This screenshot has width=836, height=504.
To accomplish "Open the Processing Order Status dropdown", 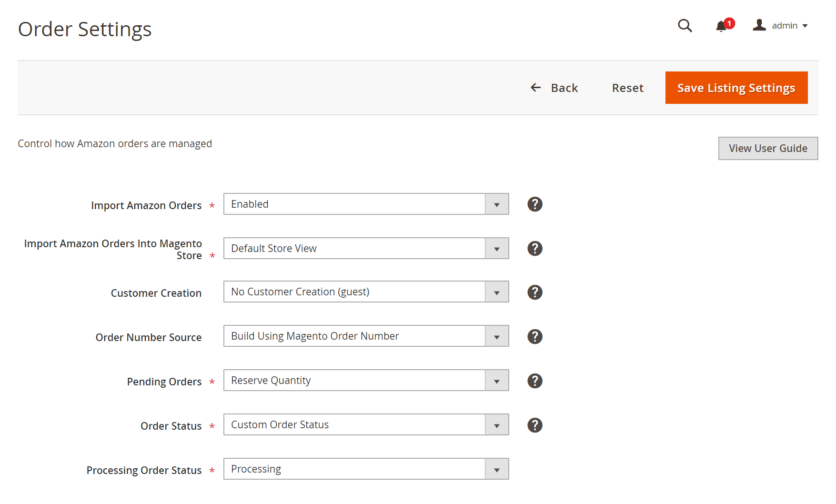I will point(366,469).
